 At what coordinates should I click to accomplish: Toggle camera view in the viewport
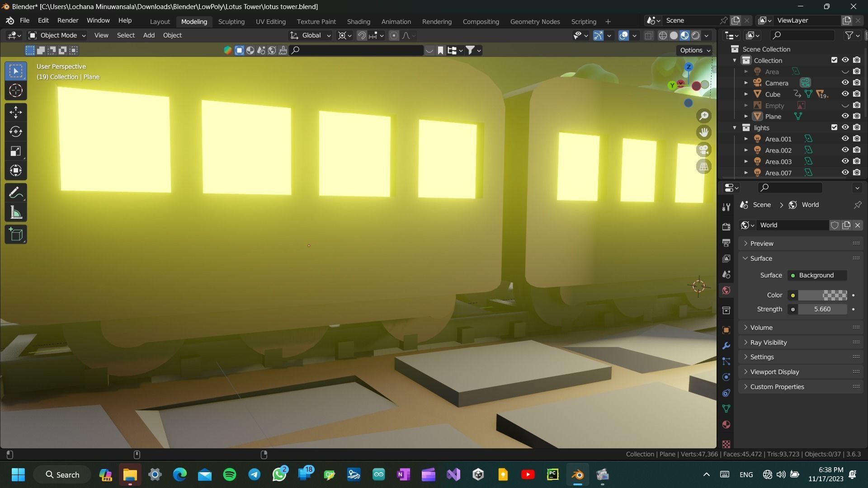703,150
